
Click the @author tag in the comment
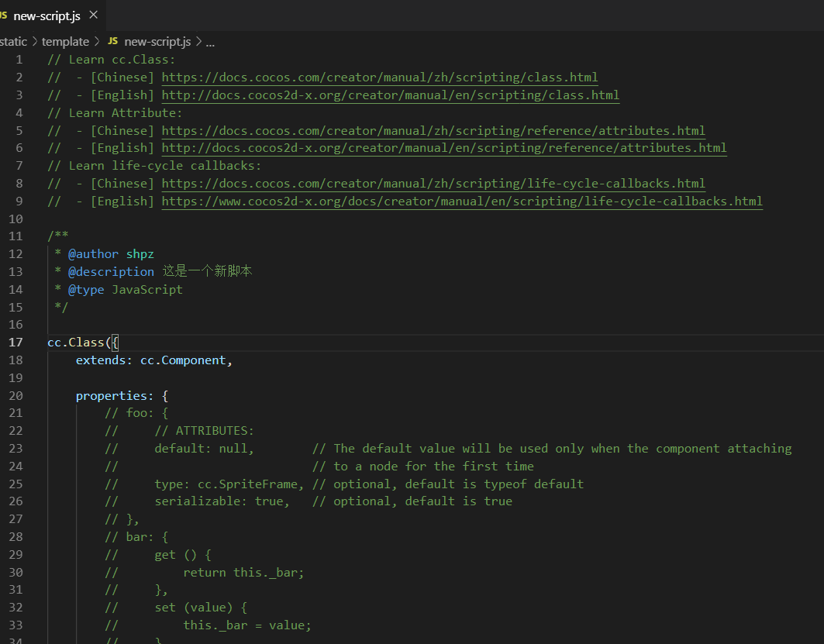point(93,254)
